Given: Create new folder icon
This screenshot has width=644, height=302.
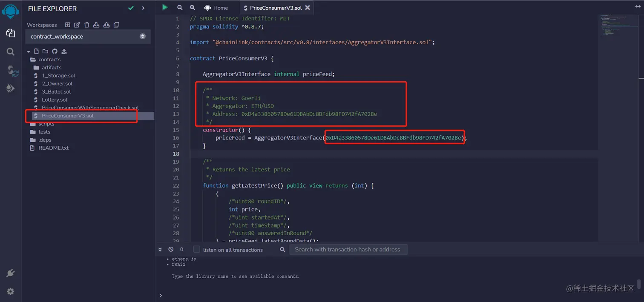Looking at the screenshot, I should 45,51.
